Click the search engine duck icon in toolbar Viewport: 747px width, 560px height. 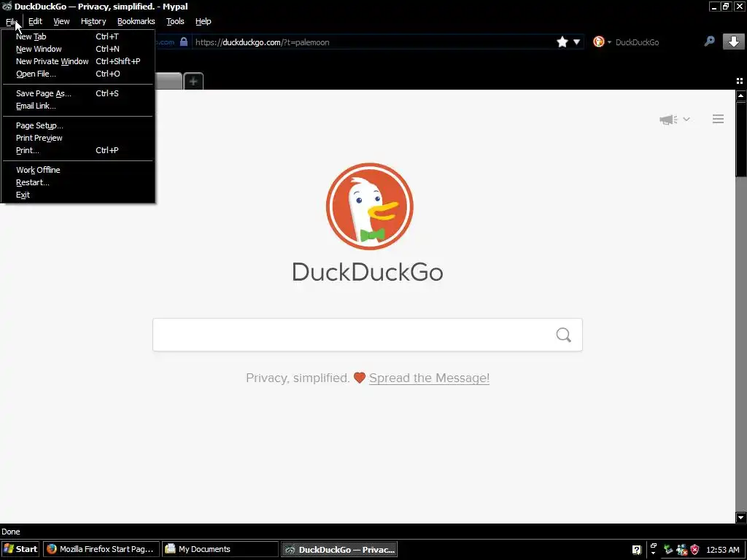(599, 42)
